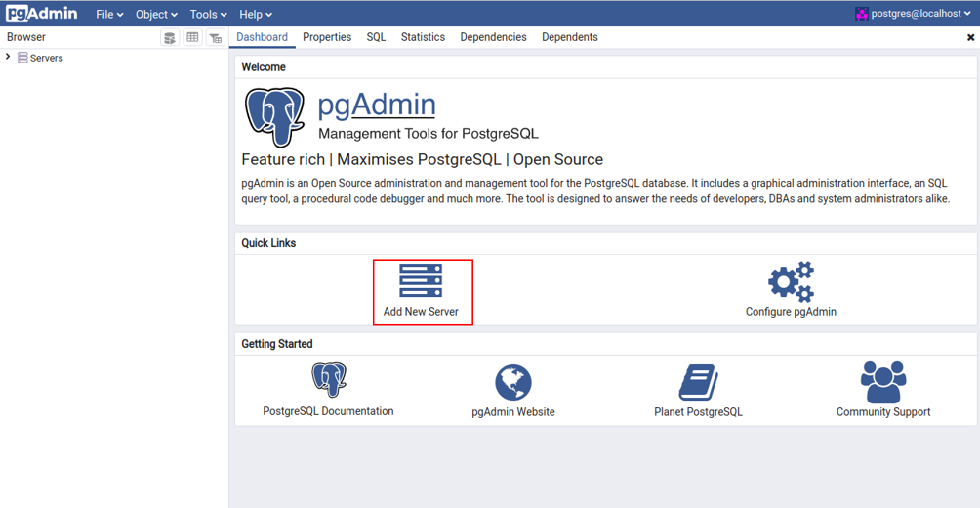Image resolution: width=980 pixels, height=508 pixels.
Task: Close the dashboard panel with X
Action: click(x=970, y=37)
